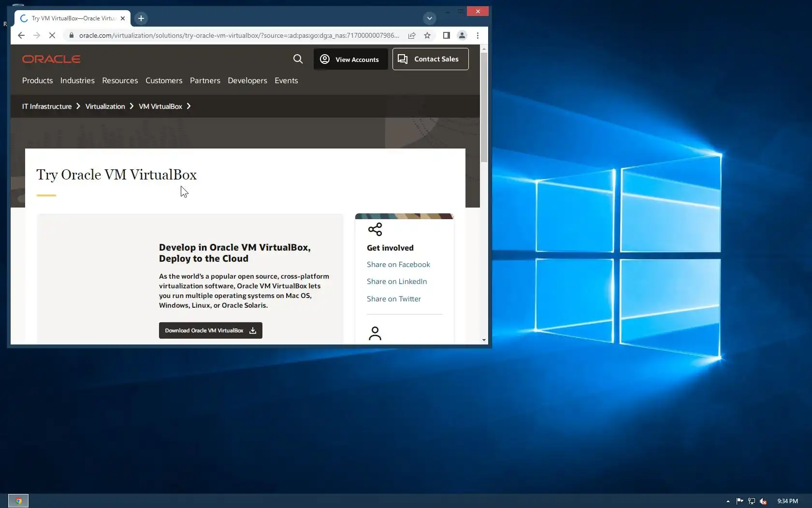Go back to the previous page in Chrome
This screenshot has height=508, width=812.
21,35
